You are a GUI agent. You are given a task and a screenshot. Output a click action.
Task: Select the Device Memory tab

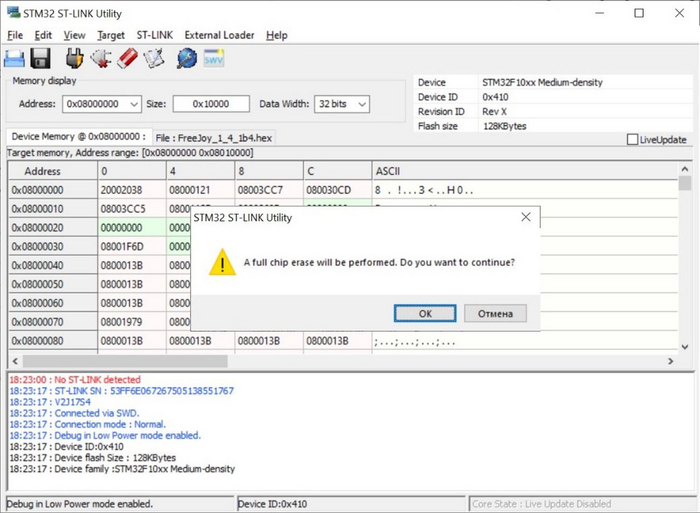tap(78, 137)
